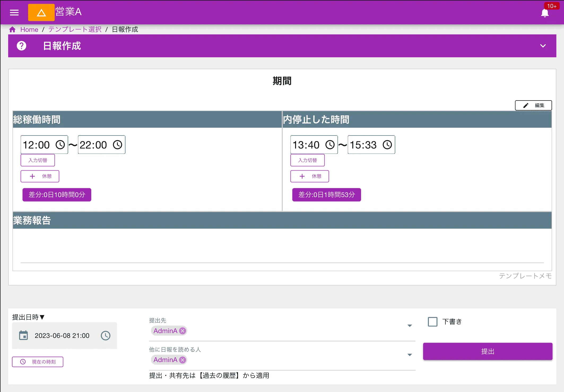Viewport: 564px width, 392px height.
Task: Open the calendar icon for submission date
Action: point(24,336)
